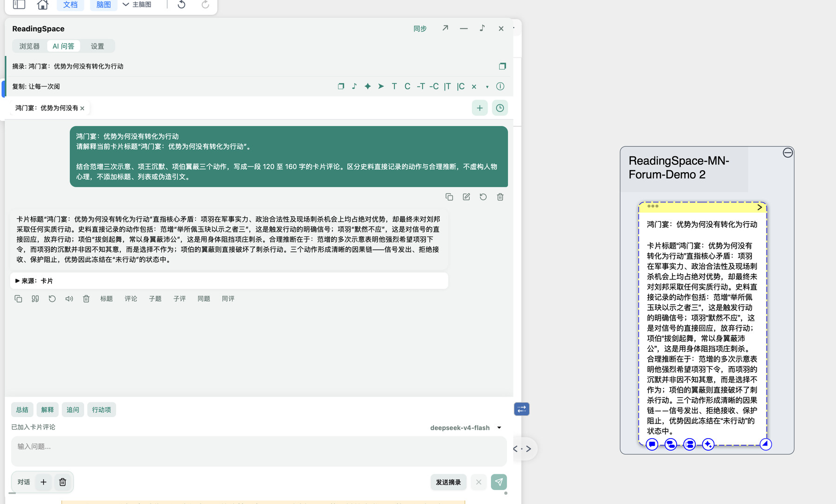The image size is (836, 504).
Task: Click the × icon in the 复制 row toolbar
Action: [x=474, y=87]
